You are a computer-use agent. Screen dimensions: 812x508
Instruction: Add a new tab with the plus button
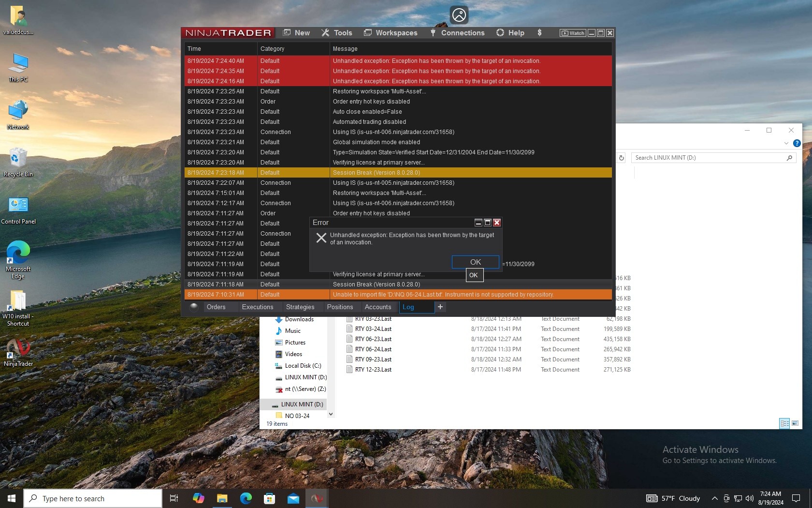pos(440,307)
